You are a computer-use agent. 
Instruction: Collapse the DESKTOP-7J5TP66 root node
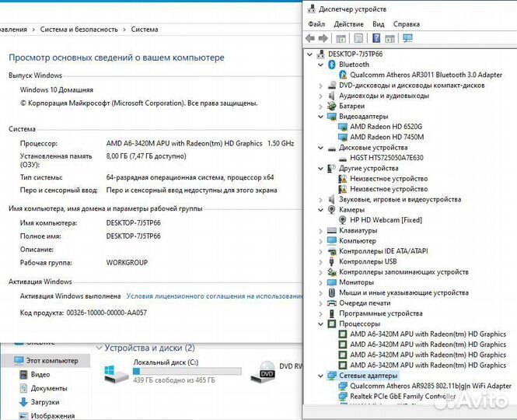click(309, 54)
